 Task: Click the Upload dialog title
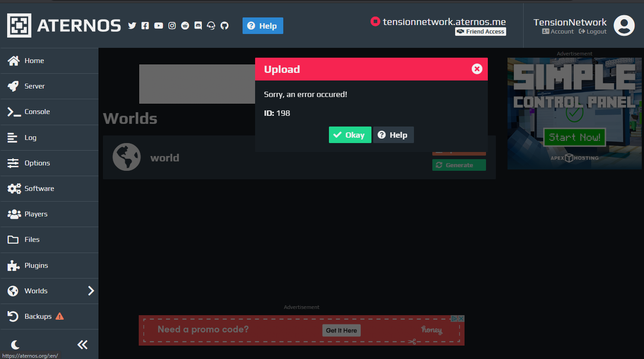(x=282, y=69)
